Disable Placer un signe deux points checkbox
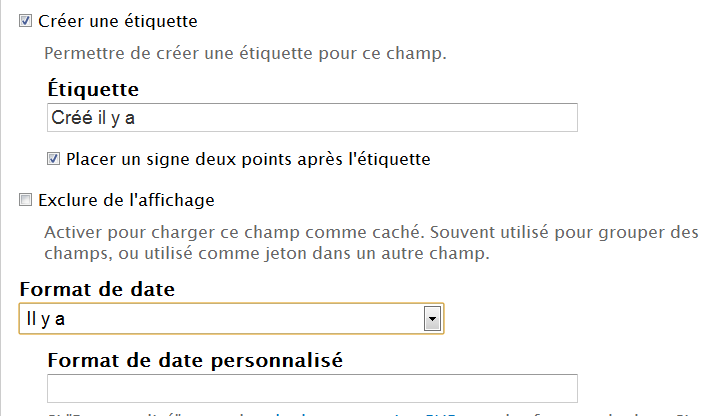The image size is (708, 416). point(54,158)
